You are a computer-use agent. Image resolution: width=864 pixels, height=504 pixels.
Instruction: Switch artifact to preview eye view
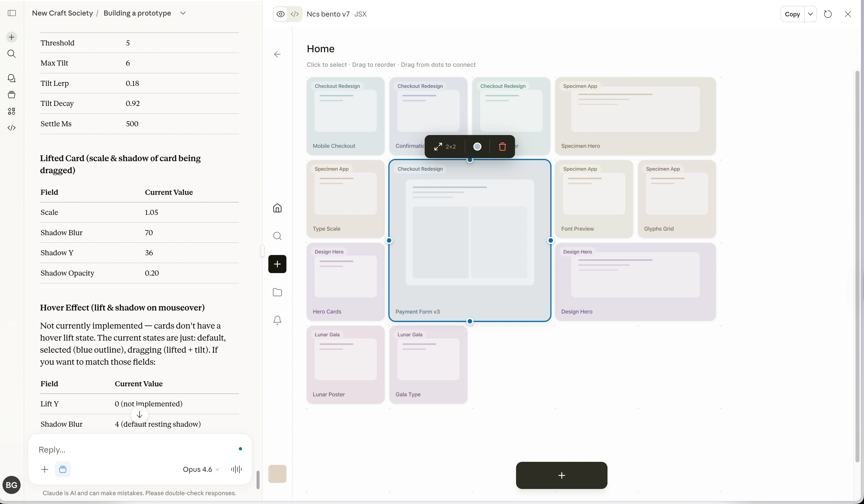(x=280, y=14)
